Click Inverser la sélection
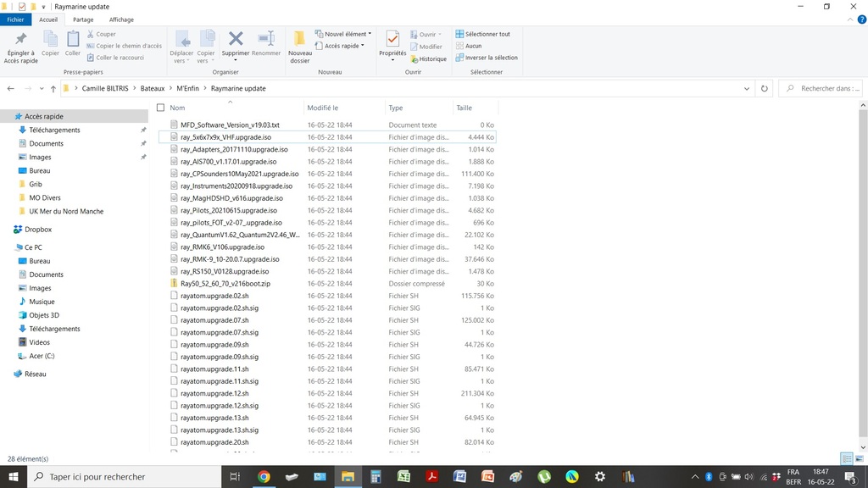Screen dimensions: 868x488 (487, 58)
